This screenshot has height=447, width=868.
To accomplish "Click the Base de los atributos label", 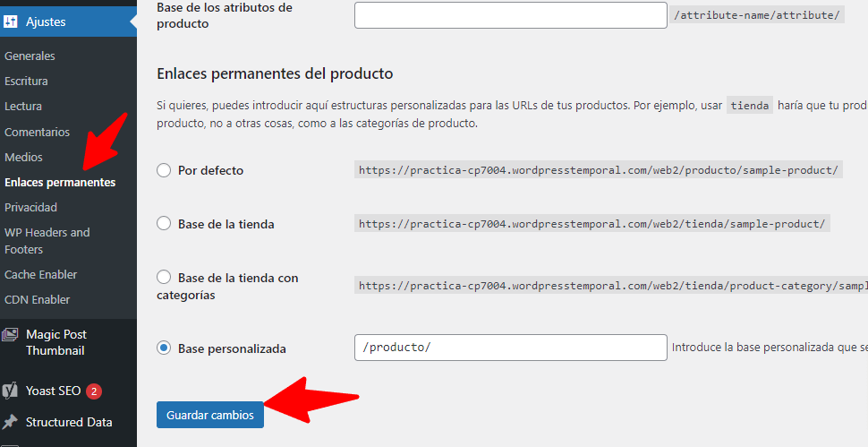I will (x=225, y=15).
